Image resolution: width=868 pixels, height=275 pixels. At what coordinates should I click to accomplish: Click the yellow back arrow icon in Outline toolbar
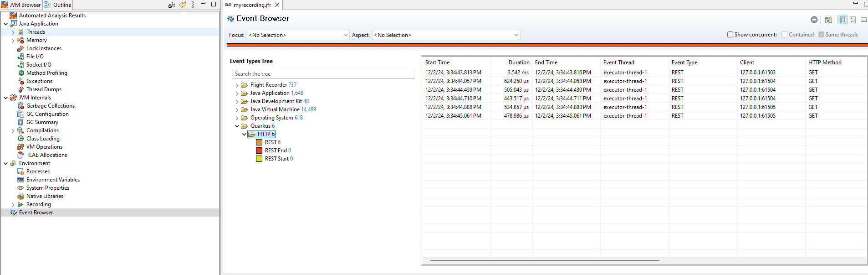pos(183,5)
